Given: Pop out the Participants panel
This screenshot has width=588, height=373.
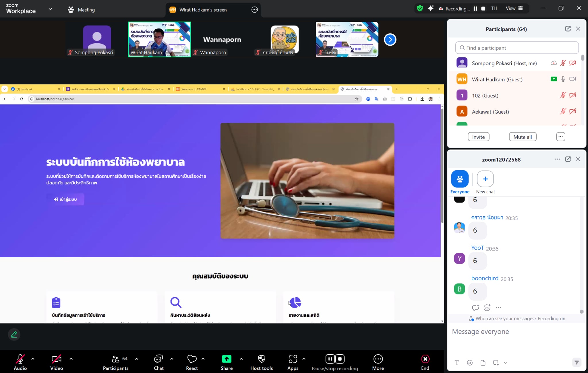Looking at the screenshot, I should (568, 29).
